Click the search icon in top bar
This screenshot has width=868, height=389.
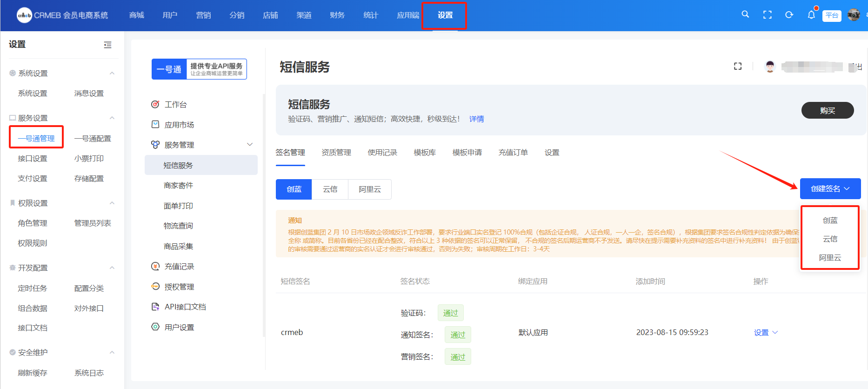745,14
